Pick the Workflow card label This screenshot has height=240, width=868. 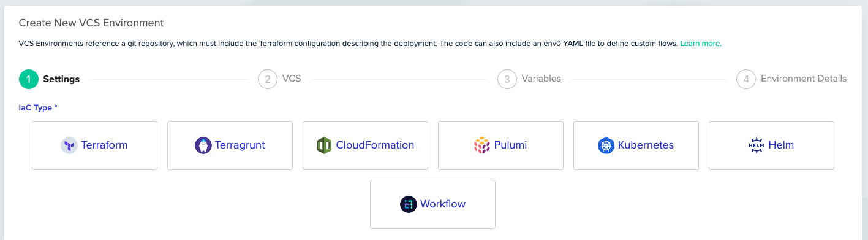pos(443,204)
